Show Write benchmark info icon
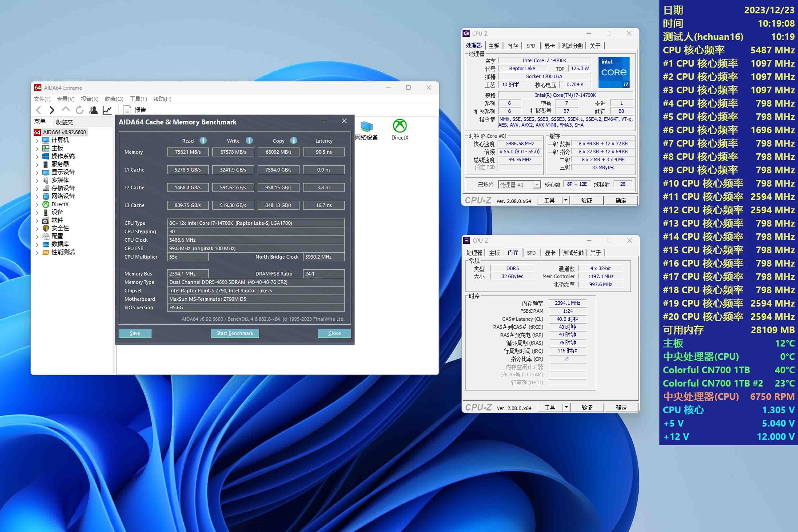The height and width of the screenshot is (532, 798). 249,141
